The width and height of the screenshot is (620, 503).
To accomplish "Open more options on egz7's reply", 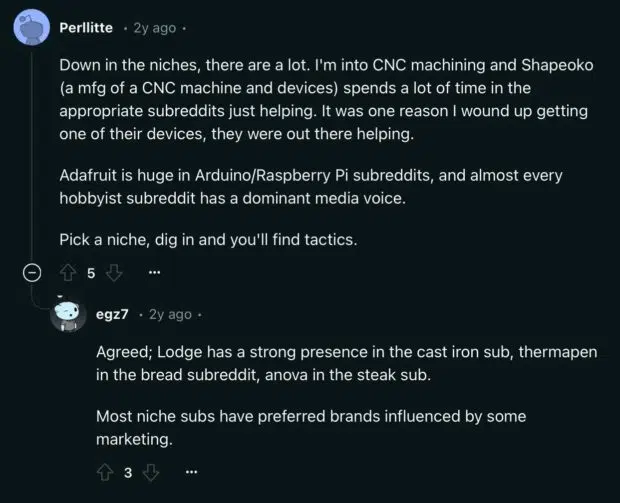I will (192, 472).
